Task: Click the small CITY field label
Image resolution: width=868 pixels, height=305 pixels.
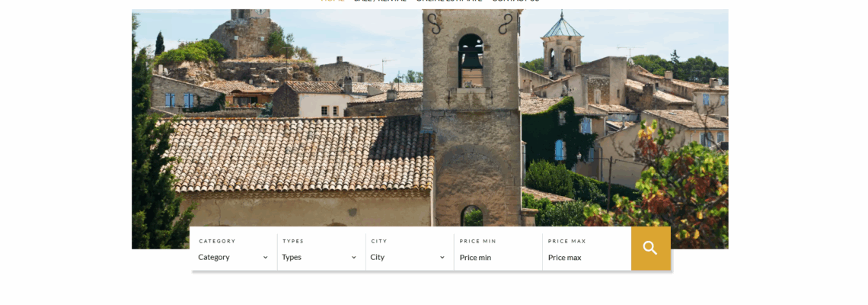Action: pos(379,241)
